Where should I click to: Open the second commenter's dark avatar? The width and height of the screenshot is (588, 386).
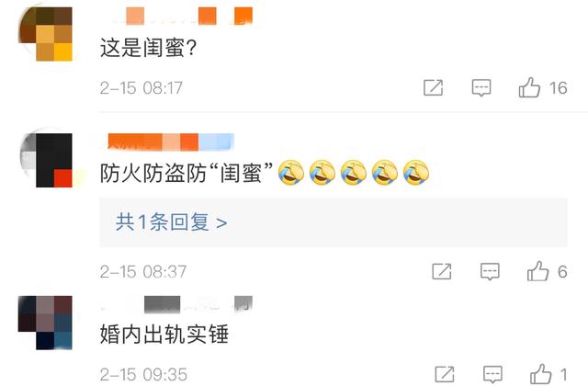(x=47, y=160)
